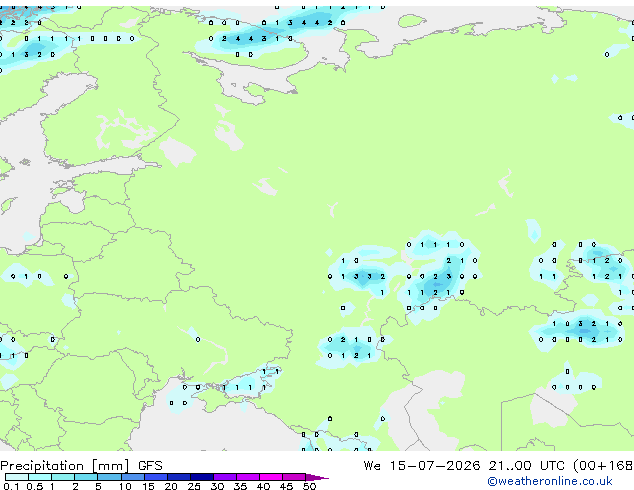
Task: Click the '(00+168' forecast offset text
Action: pyautogui.click(x=603, y=466)
